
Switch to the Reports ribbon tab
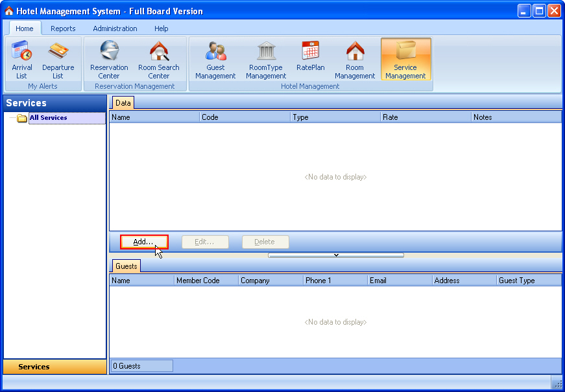63,29
